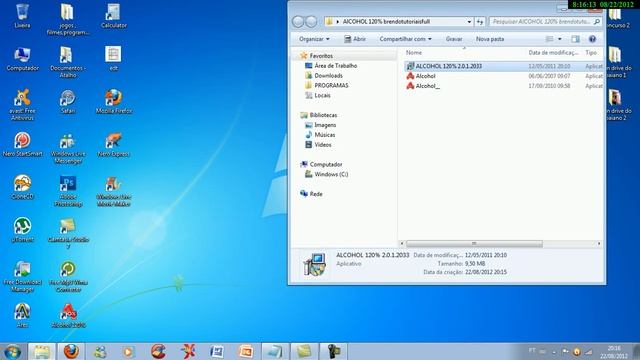This screenshot has height=360, width=640.
Task: Click the installer thumbnail in the details pane
Action: pos(314,264)
